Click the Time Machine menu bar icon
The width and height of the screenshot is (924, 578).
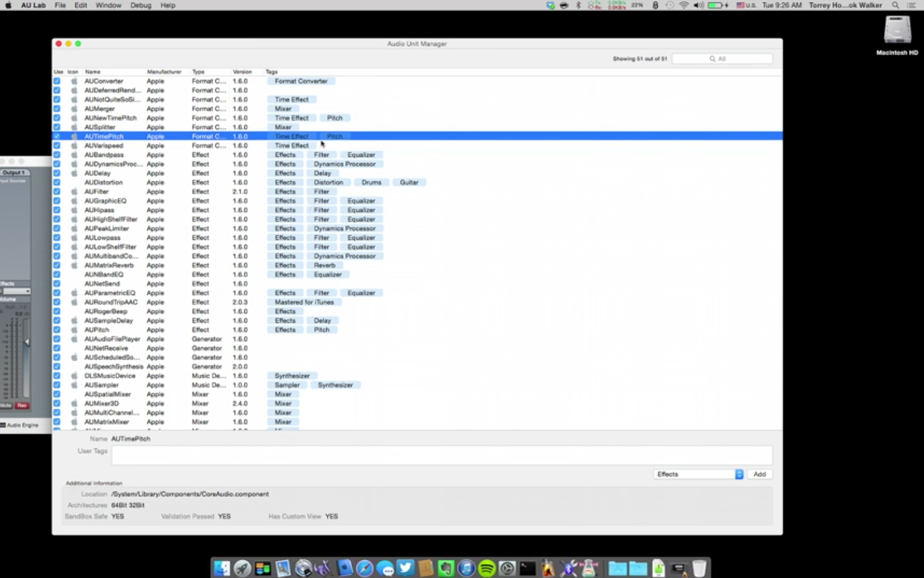coord(669,5)
